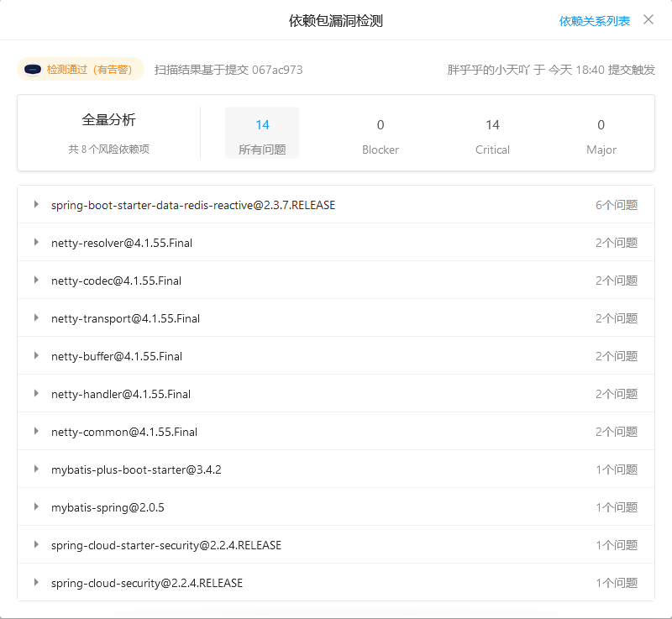Click netty-common@4.1.55.Final package name

click(x=124, y=432)
